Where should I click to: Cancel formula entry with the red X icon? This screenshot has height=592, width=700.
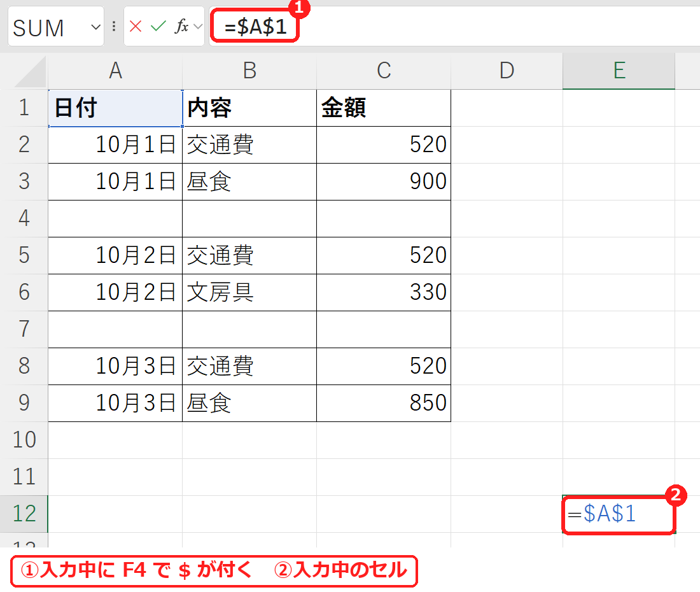click(136, 26)
